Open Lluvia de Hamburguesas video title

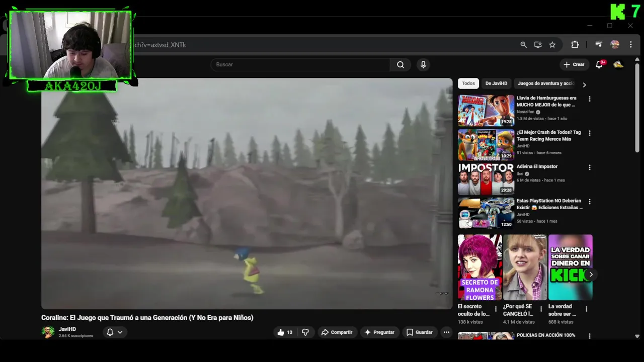(x=546, y=102)
